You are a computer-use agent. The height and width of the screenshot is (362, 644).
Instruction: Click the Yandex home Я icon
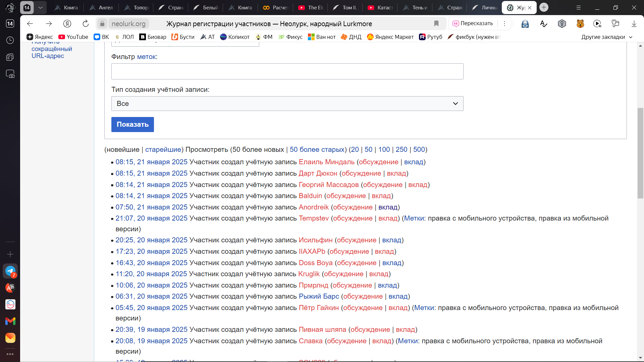point(67,23)
